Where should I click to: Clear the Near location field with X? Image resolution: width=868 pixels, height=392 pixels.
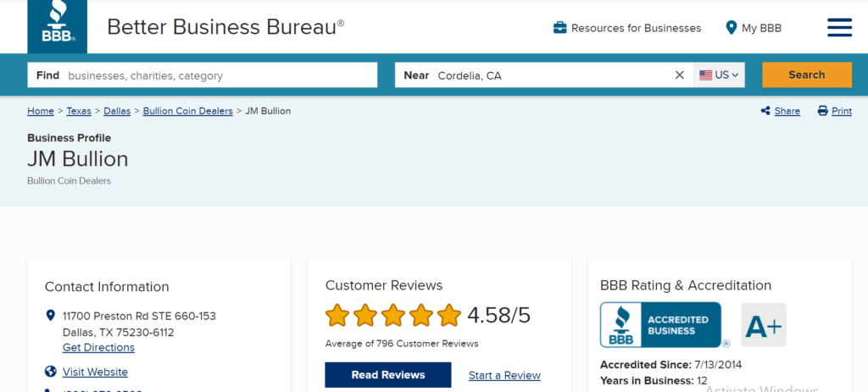679,75
